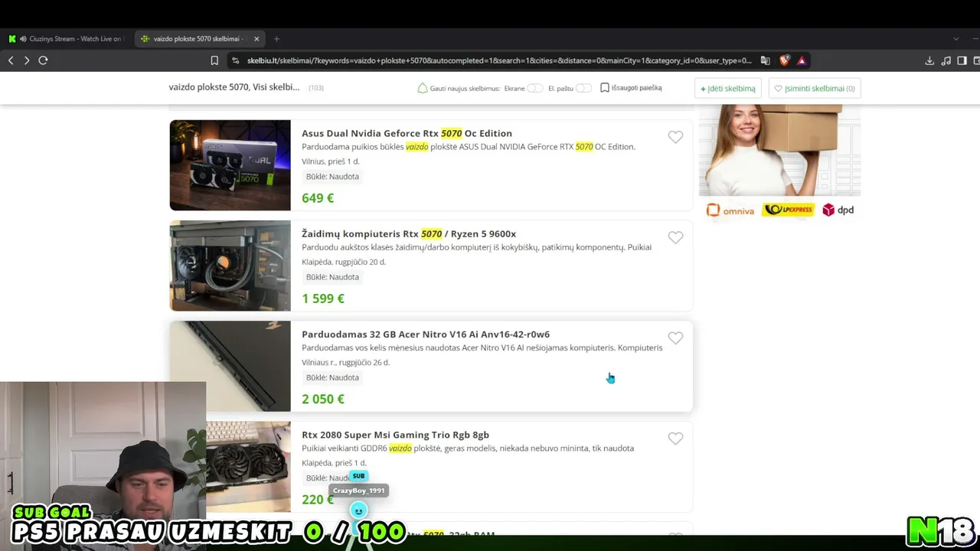Go forward with the browser forward arrow
The width and height of the screenshot is (980, 551).
27,60
